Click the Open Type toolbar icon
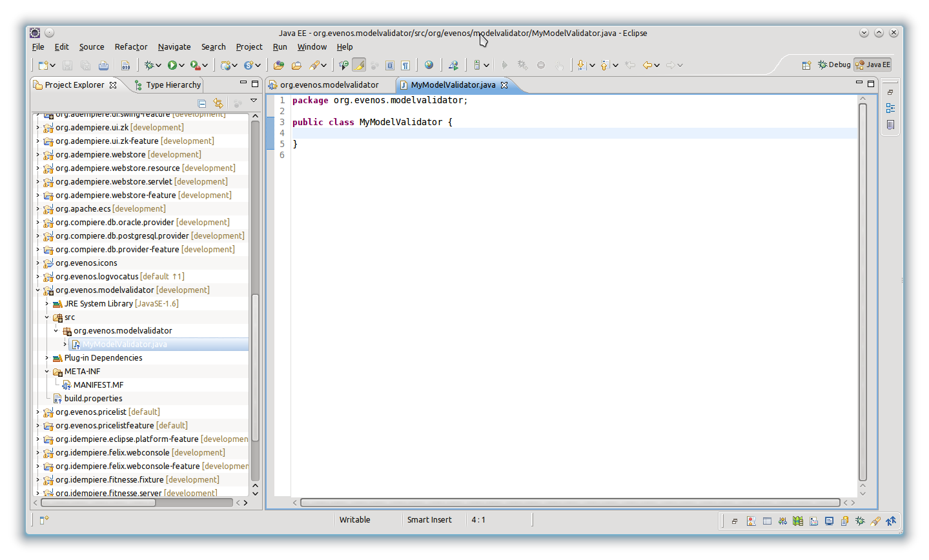929x560 pixels. 279,65
